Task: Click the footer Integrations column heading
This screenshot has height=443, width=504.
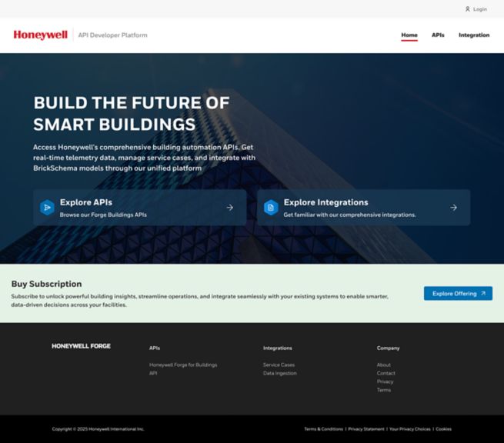Action: coord(278,348)
